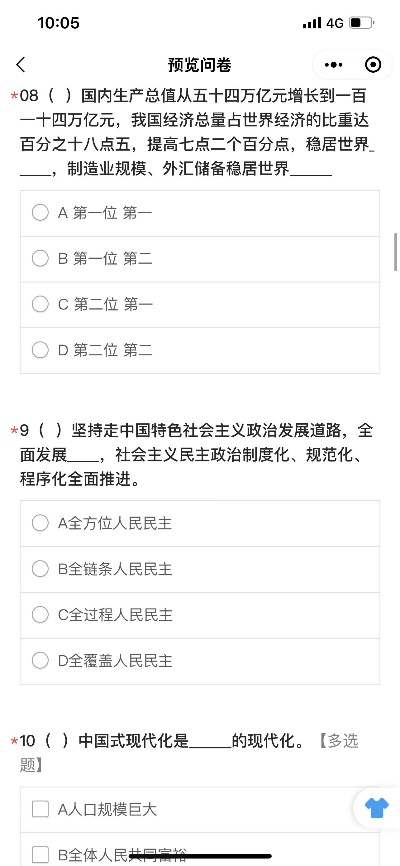Select B全链条人民民主 radio option

point(200,569)
